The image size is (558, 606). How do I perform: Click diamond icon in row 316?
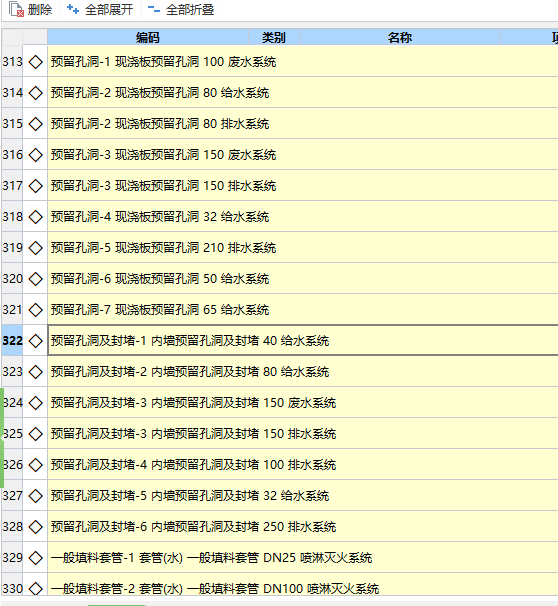click(36, 155)
